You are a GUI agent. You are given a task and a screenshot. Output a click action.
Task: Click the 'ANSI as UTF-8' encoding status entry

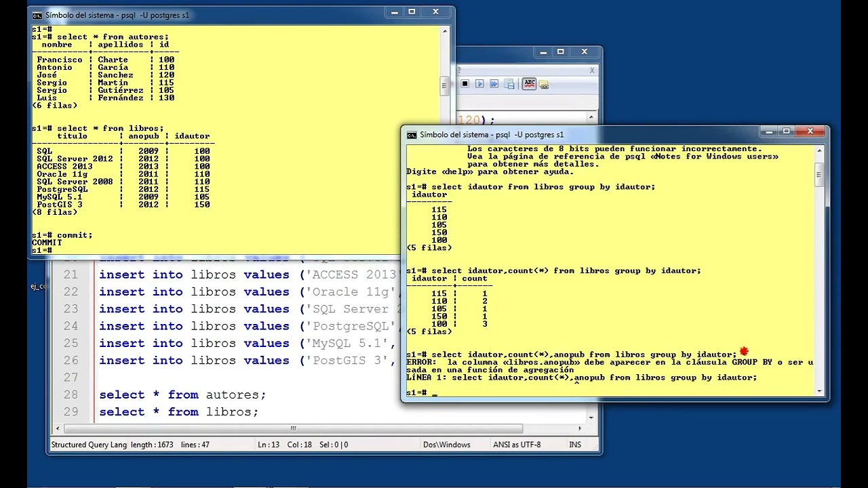pos(517,445)
